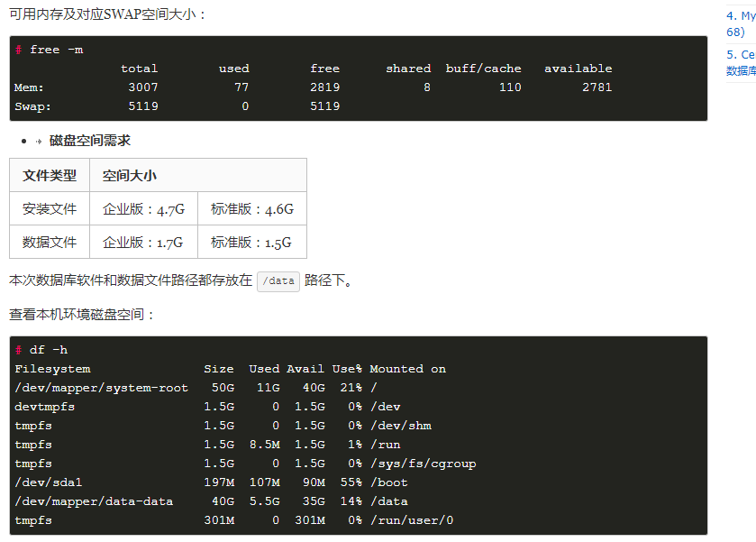Click the "50G" size value
This screenshot has width=756, height=542.
point(223,388)
